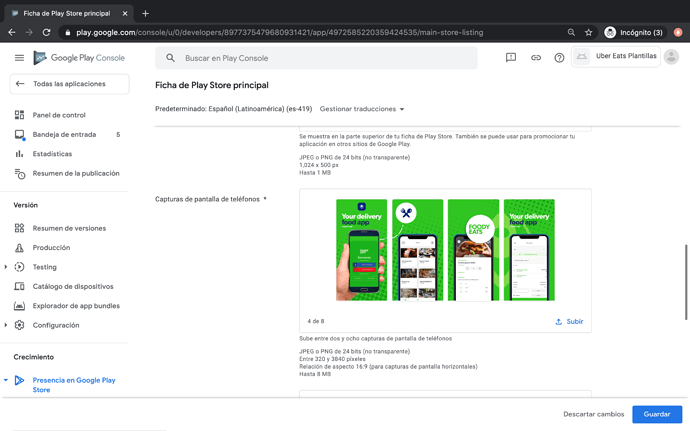690x431 pixels.
Task: Go to Estadísticas in the sidebar
Action: click(x=52, y=154)
